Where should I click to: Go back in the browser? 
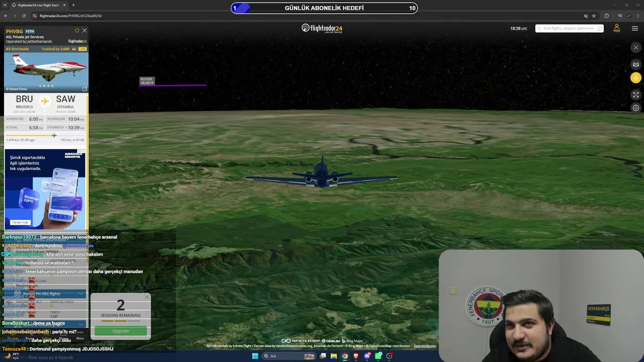pyautogui.click(x=6, y=16)
